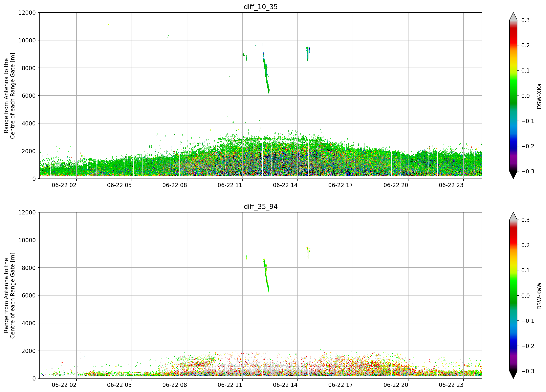Click the −0.2 tick on the DSW-XKa colorbar

(528, 146)
